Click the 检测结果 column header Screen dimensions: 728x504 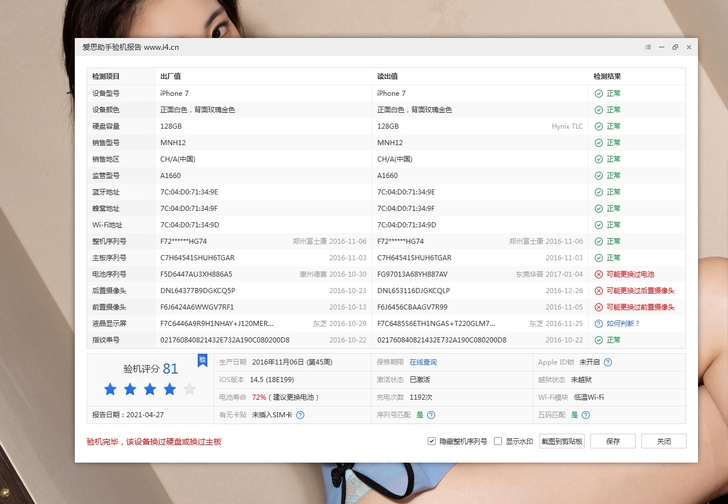tap(607, 77)
